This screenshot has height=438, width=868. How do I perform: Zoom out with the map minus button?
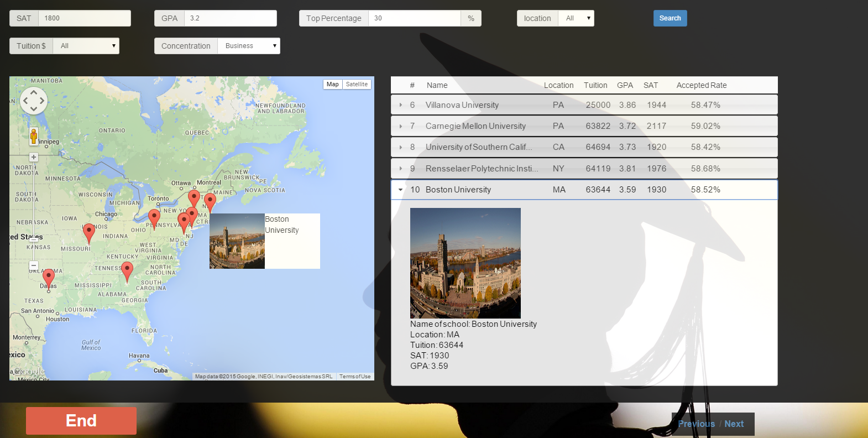[x=34, y=265]
